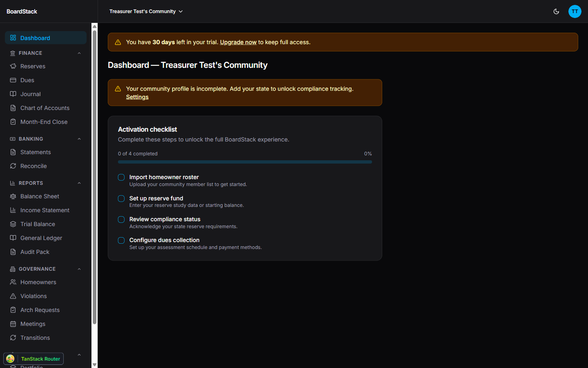
Task: Click the Journal book icon
Action: (x=13, y=94)
